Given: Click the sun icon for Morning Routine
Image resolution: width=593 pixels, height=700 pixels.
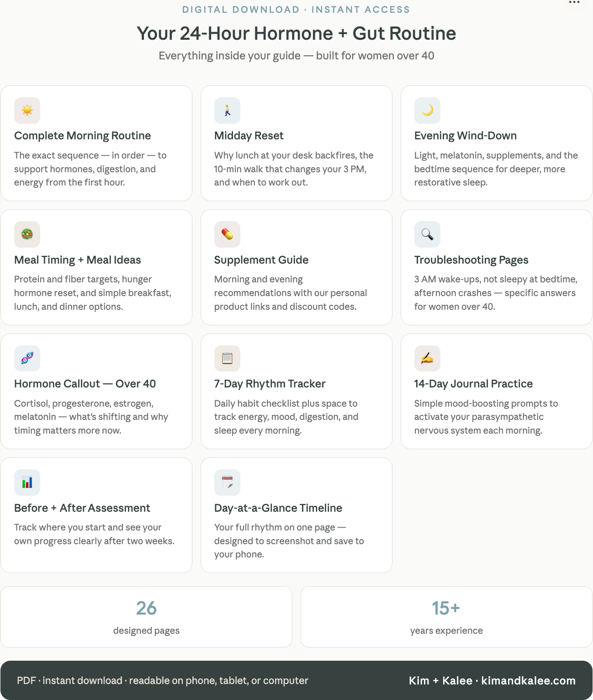Looking at the screenshot, I should coord(27,111).
